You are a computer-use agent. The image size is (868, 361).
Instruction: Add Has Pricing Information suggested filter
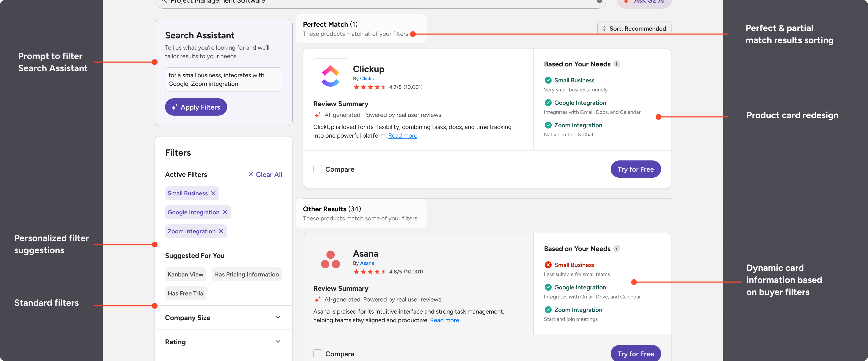pos(246,274)
